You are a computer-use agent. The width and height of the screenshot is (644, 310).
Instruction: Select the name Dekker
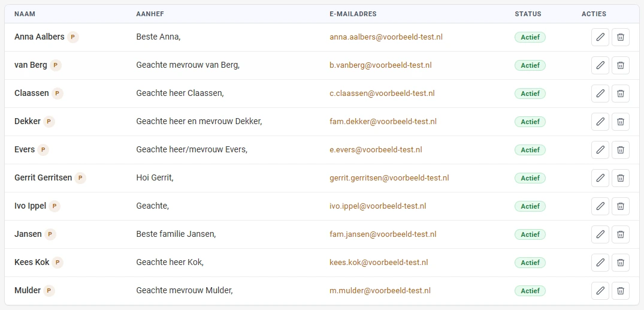(x=28, y=122)
